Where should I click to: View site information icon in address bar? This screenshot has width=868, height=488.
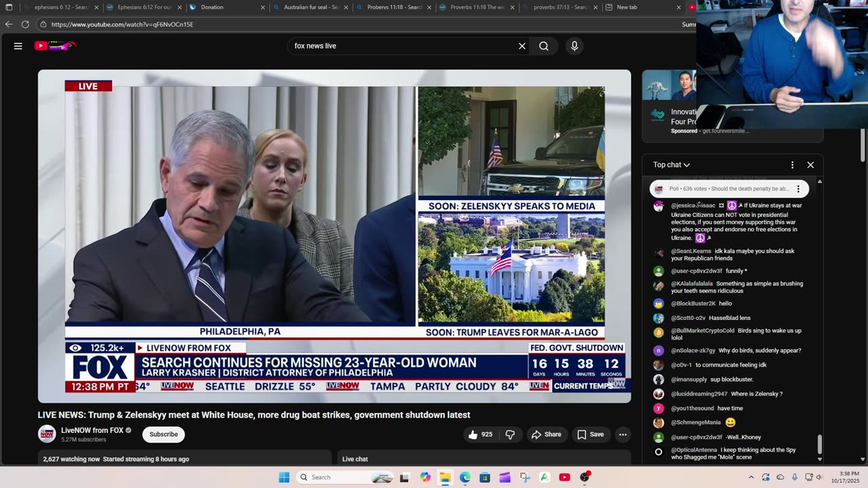point(43,24)
